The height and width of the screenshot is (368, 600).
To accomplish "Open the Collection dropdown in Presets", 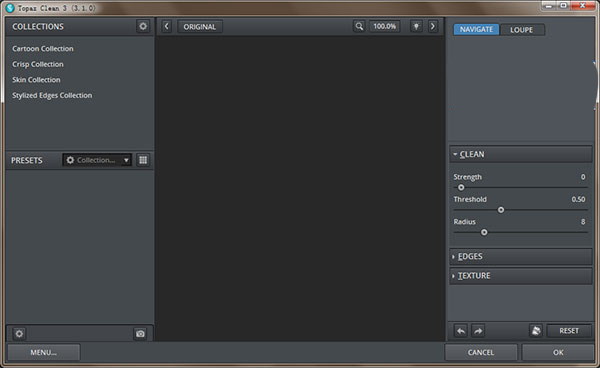I will [97, 160].
